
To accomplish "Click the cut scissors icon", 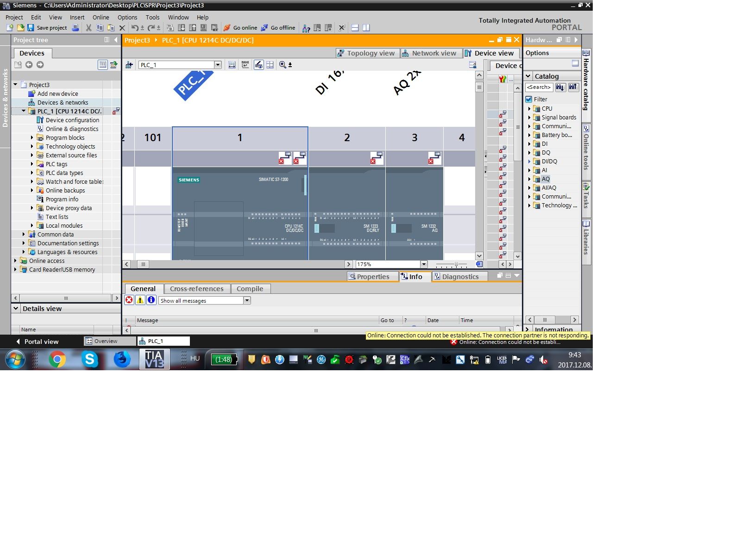I will point(88,28).
